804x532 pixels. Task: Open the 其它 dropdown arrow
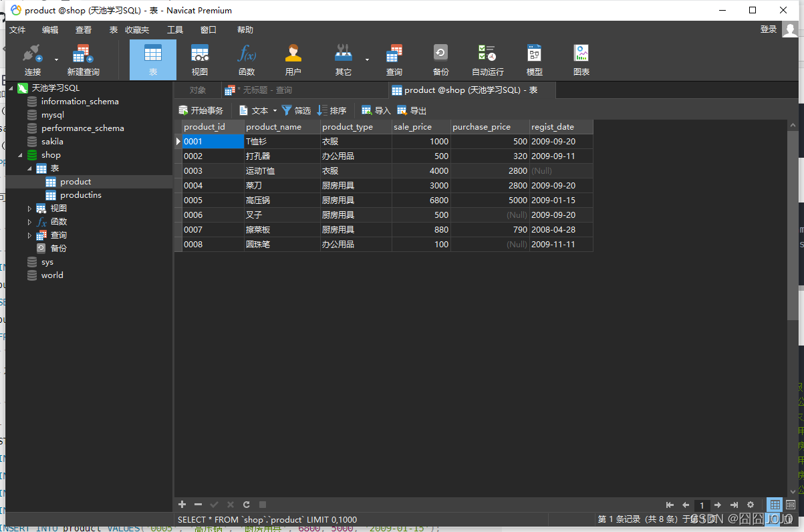pos(367,60)
